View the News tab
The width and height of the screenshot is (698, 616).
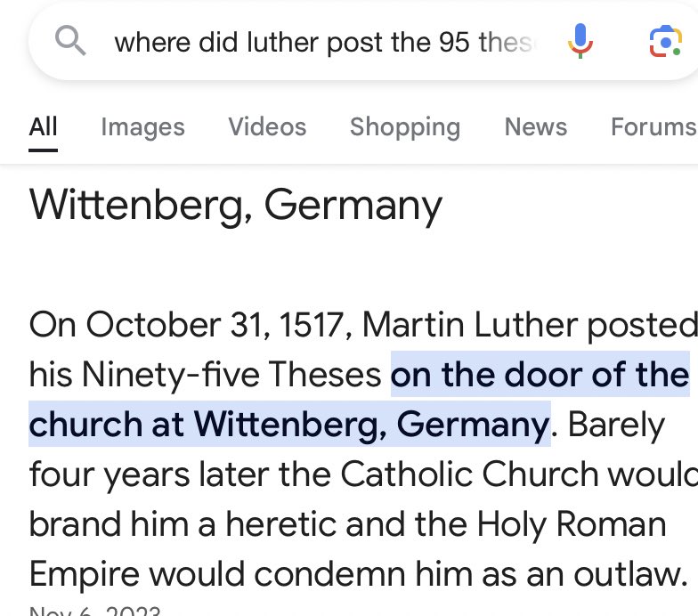(x=536, y=126)
